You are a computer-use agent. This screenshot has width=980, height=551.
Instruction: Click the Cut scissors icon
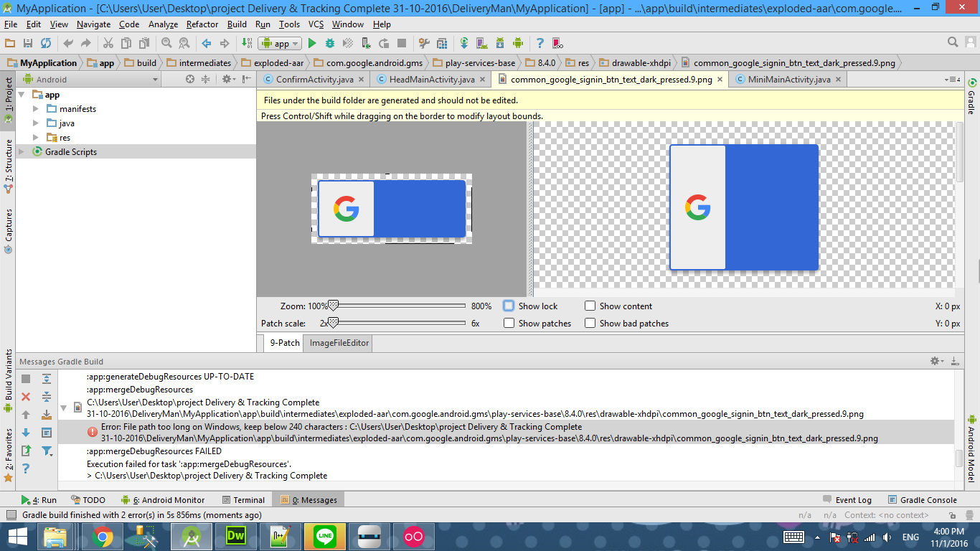pyautogui.click(x=108, y=44)
